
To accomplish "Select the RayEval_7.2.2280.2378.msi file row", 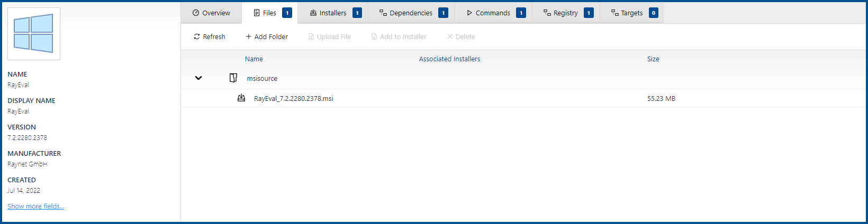I will coord(294,98).
